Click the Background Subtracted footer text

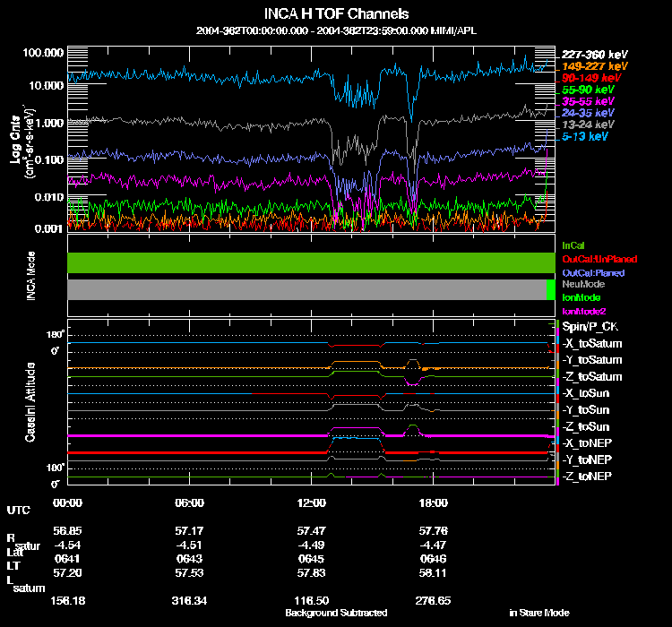336,614
